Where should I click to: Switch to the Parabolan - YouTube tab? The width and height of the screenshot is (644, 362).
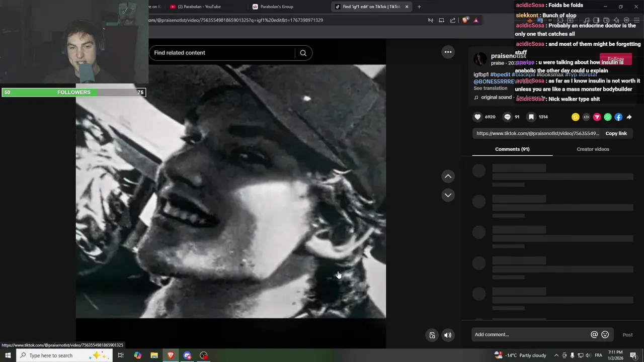pyautogui.click(x=199, y=7)
